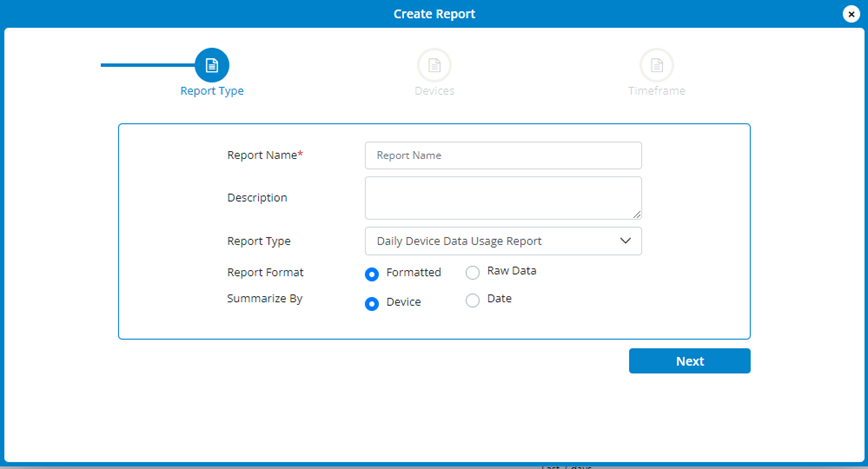Select the Formatted report format option
The width and height of the screenshot is (868, 469).
(x=372, y=273)
